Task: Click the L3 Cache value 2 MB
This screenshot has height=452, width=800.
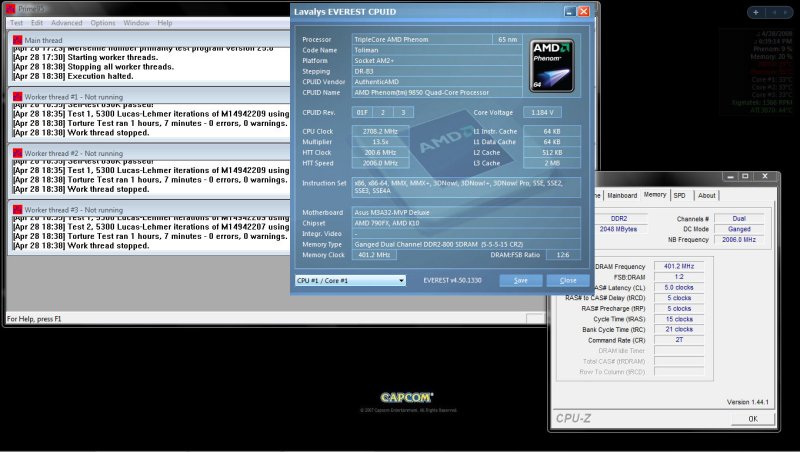Action: [552, 163]
